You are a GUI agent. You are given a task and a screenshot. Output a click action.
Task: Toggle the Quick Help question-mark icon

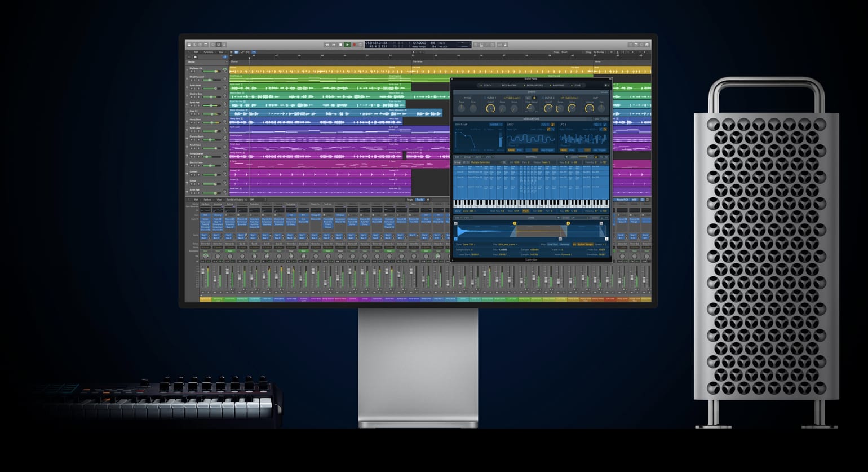[200, 45]
